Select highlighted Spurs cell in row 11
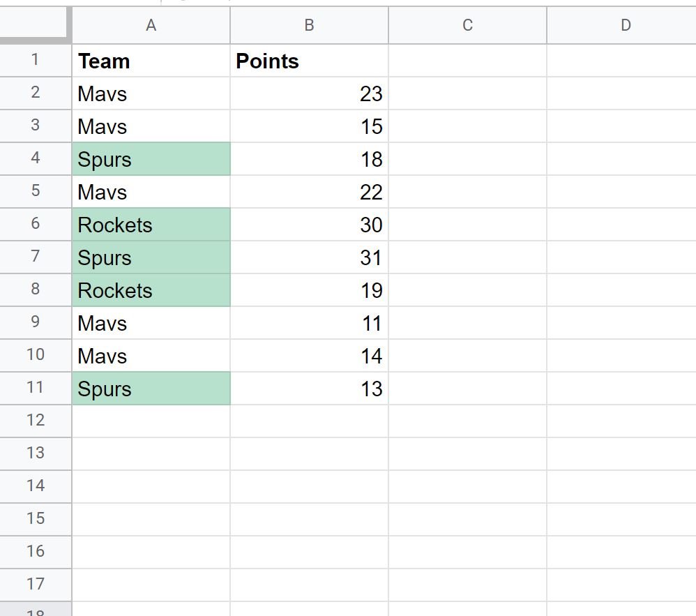This screenshot has width=696, height=616. click(151, 389)
